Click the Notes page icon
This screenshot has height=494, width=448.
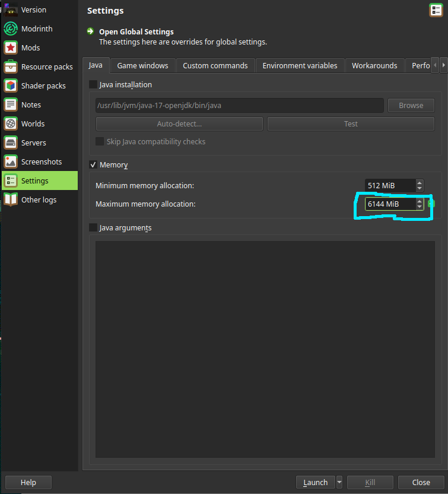(11, 104)
